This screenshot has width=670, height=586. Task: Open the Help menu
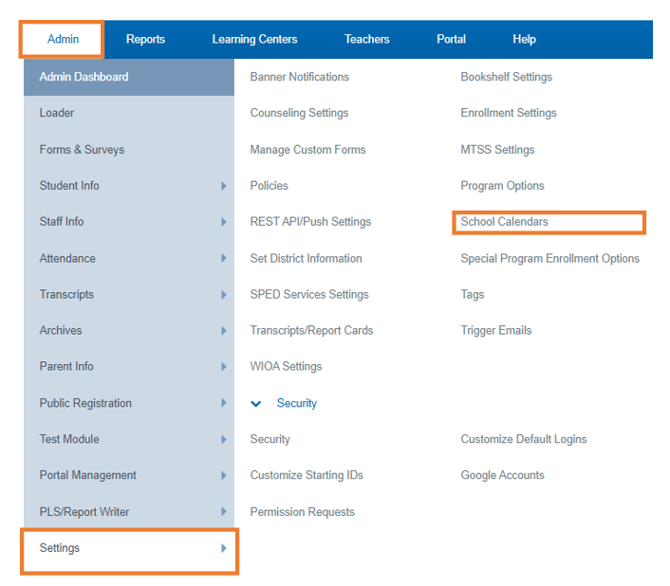[x=524, y=39]
